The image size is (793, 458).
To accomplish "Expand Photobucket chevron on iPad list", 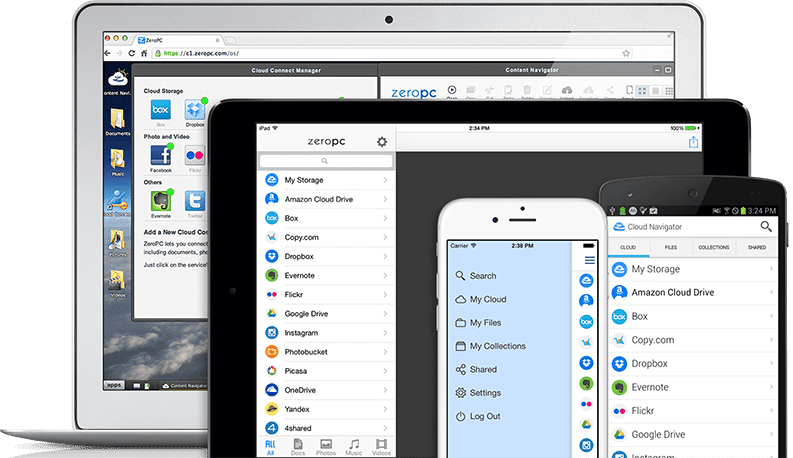I will (385, 352).
